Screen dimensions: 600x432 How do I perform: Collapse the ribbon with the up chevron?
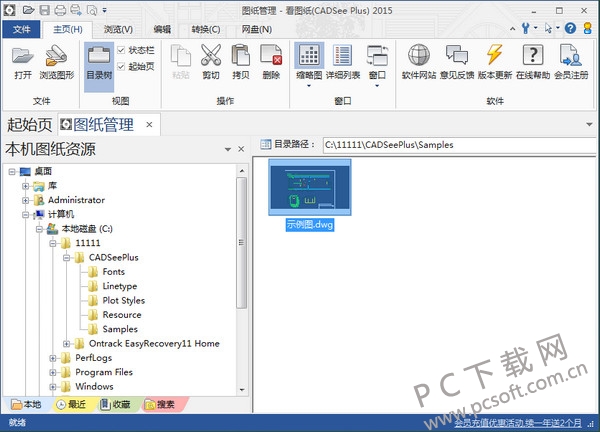pyautogui.click(x=513, y=28)
